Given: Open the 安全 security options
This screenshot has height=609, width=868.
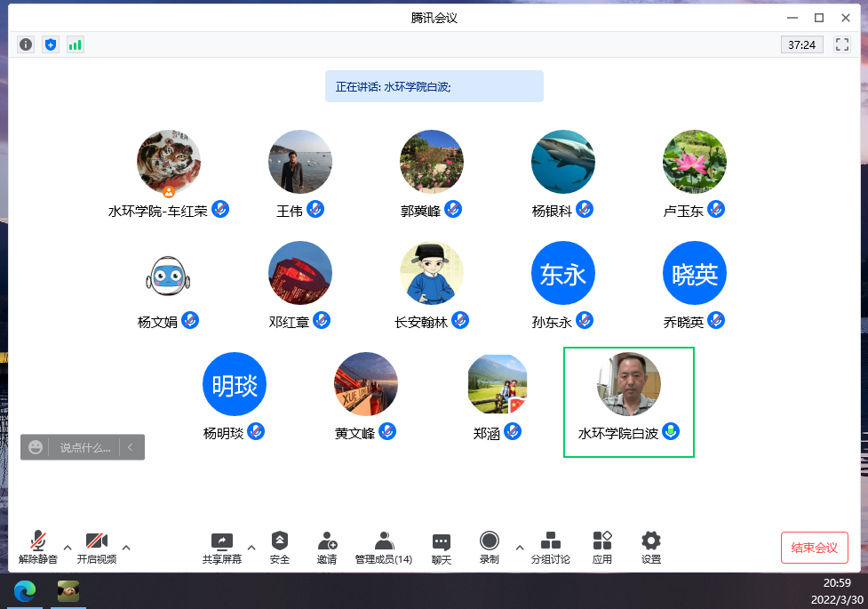Looking at the screenshot, I should (x=280, y=547).
